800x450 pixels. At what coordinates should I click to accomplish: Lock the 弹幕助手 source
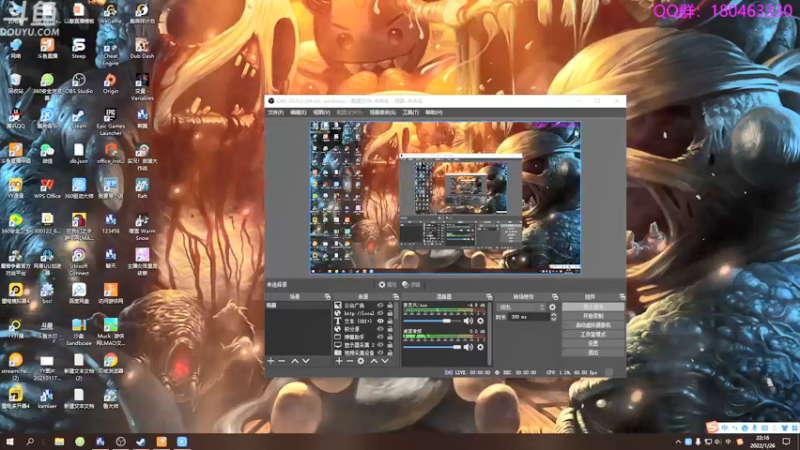click(x=390, y=337)
